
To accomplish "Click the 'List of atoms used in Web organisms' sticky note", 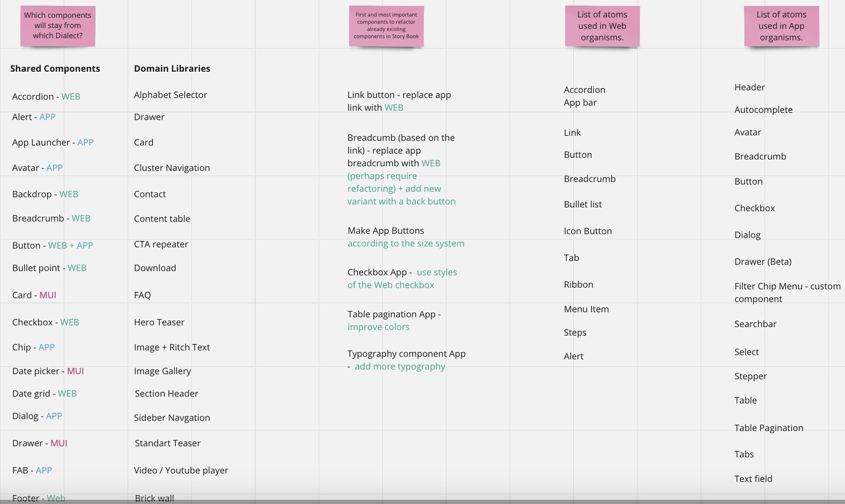I will click(x=602, y=26).
